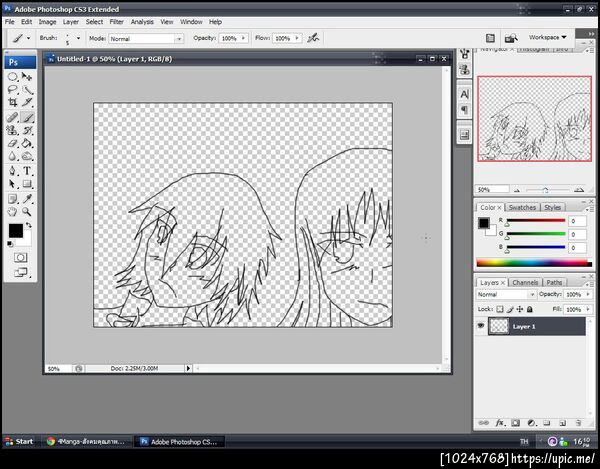Open the Brush preset picker dropdown

coord(78,38)
